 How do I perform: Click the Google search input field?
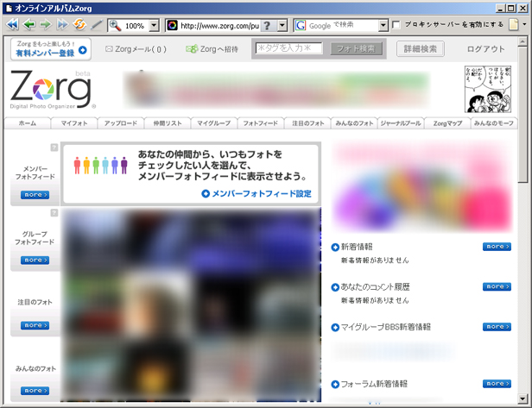pos(342,25)
